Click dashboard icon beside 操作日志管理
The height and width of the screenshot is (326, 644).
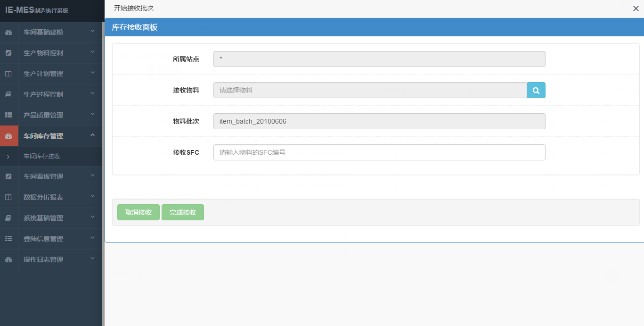pos(8,259)
